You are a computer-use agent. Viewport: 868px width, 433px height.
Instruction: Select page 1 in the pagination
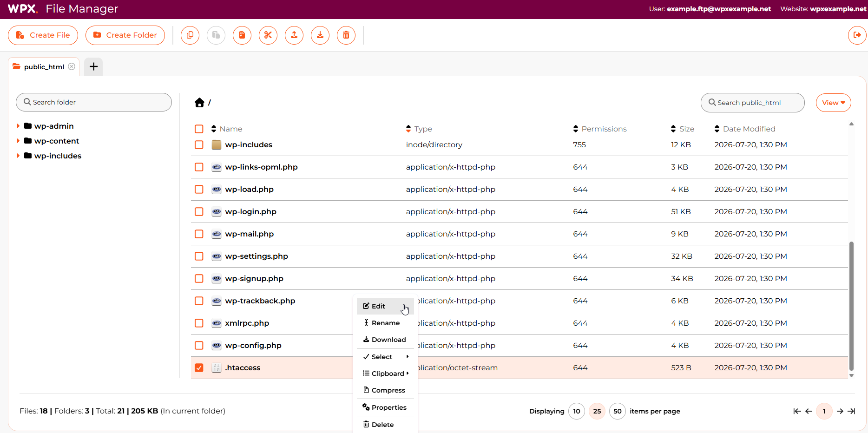tap(824, 411)
